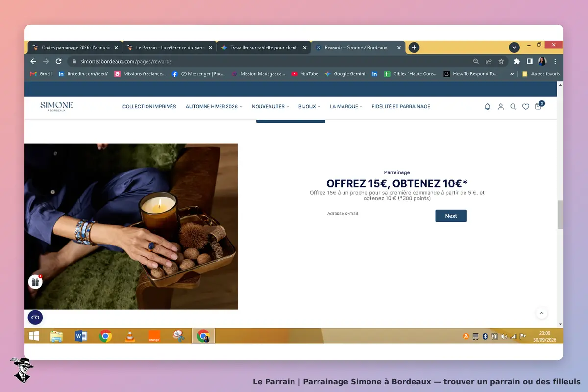The height and width of the screenshot is (392, 588).
Task: Switch to the Codes parrainage 2026 tab
Action: tap(74, 48)
